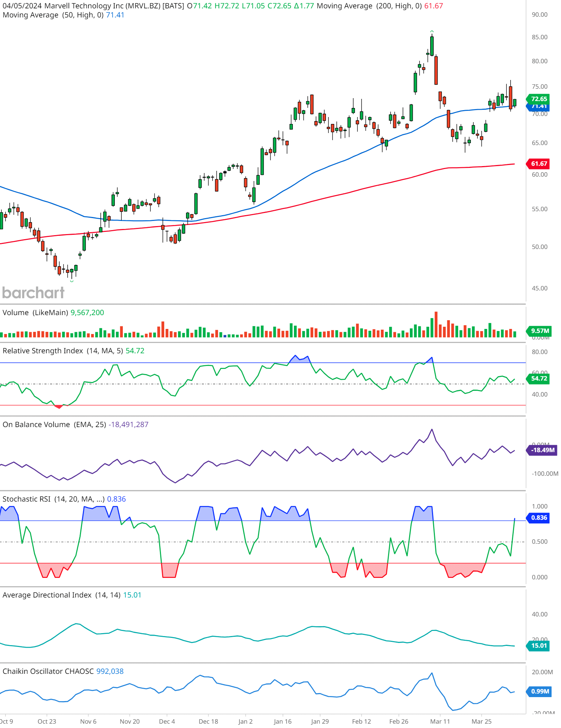
Task: Click the Moving Average 200 value 61.67 in header
Action: click(433, 6)
